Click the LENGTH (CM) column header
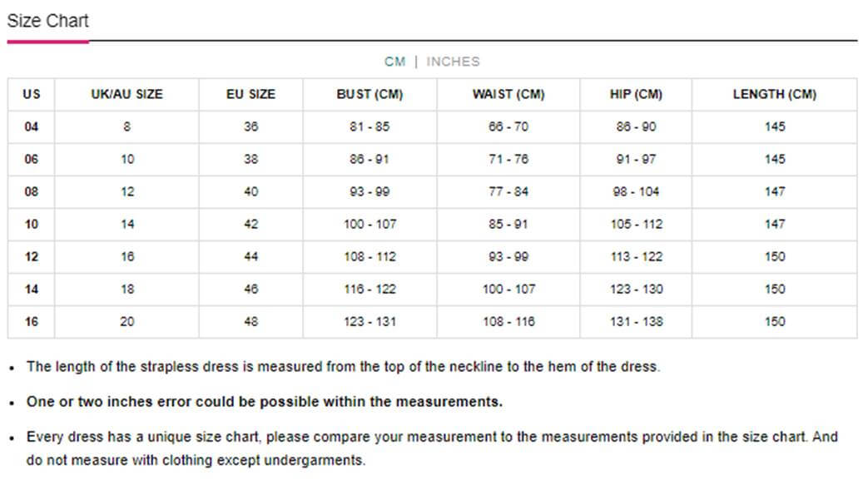The image size is (868, 485). pyautogui.click(x=775, y=94)
